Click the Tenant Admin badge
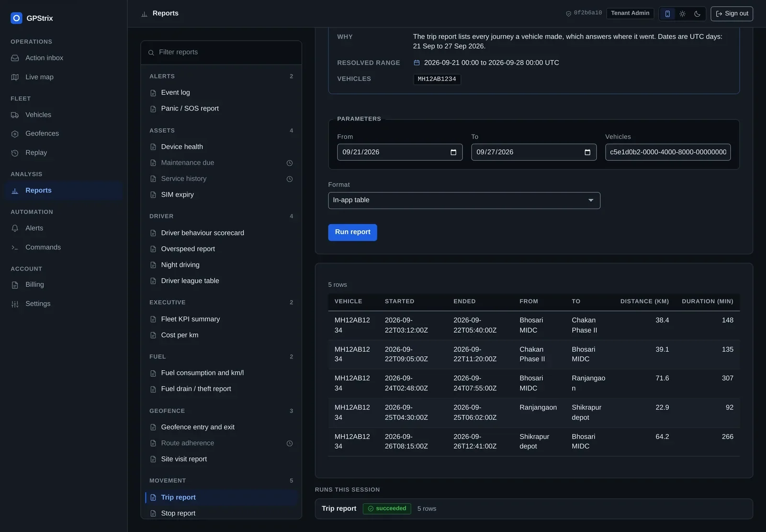 [630, 13]
